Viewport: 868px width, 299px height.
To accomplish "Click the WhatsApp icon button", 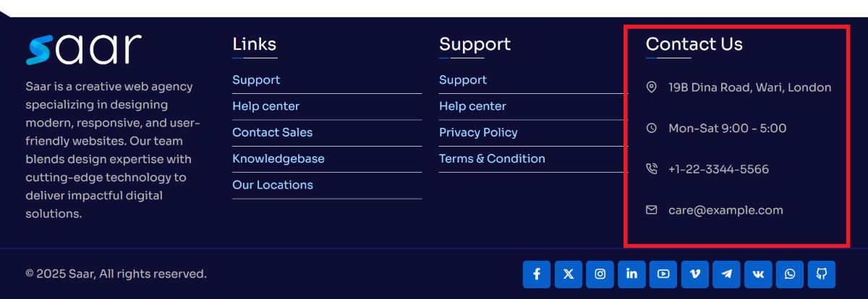I will pyautogui.click(x=790, y=274).
